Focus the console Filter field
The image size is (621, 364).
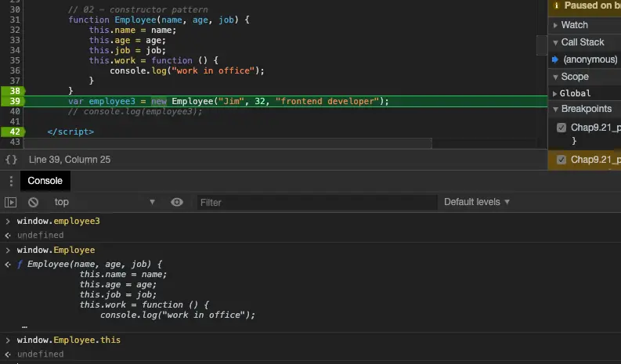coord(317,203)
